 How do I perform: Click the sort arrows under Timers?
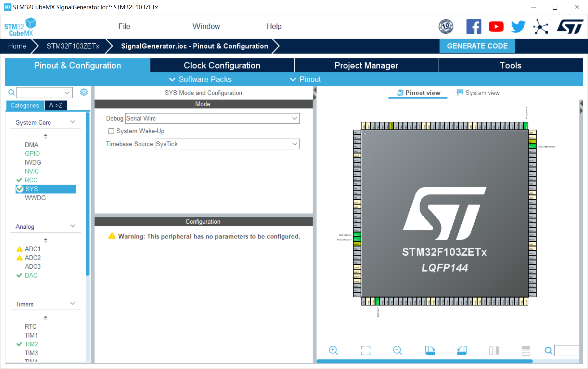coord(45,318)
